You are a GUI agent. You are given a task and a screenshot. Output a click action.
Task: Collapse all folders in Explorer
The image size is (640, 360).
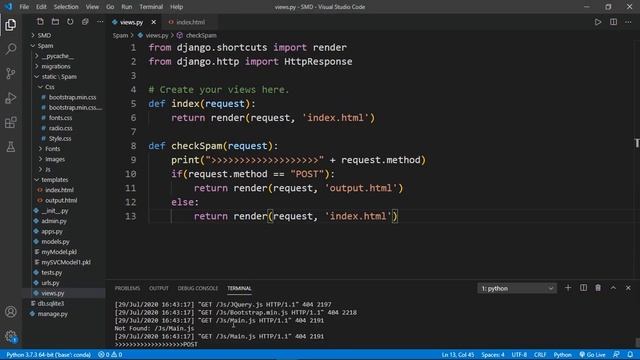click(x=85, y=22)
